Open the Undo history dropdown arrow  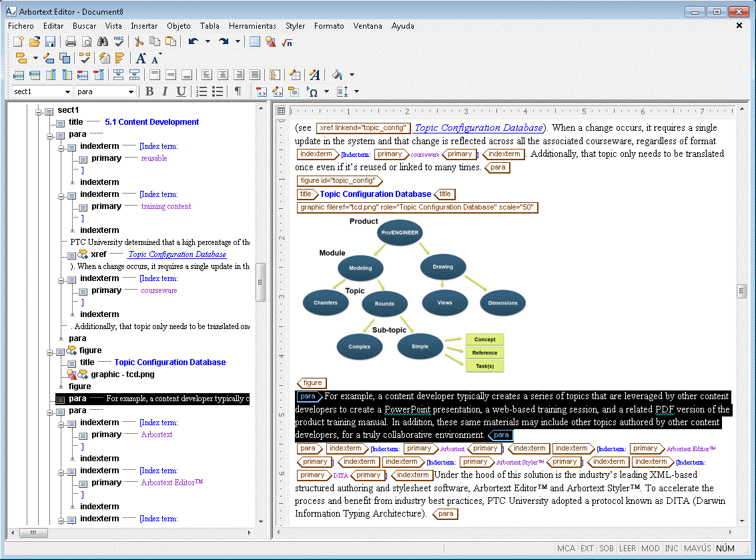208,42
